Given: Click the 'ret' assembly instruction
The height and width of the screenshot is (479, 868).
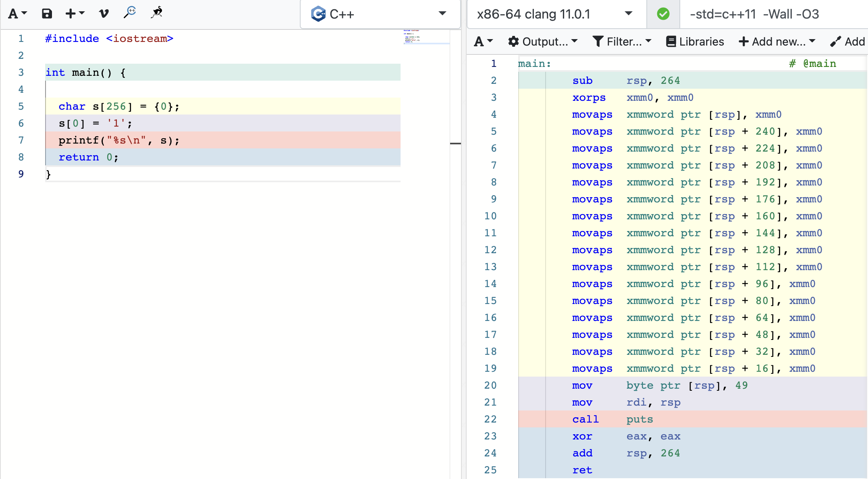Looking at the screenshot, I should tap(582, 470).
